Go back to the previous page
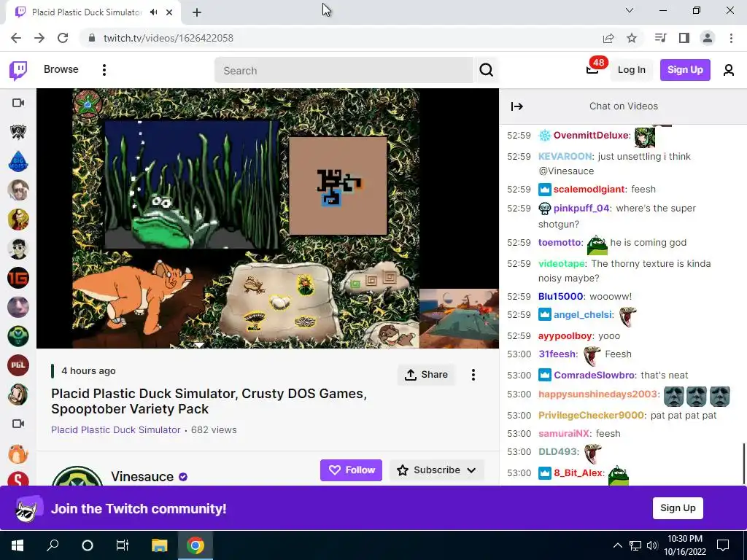The image size is (747, 560). point(16,38)
